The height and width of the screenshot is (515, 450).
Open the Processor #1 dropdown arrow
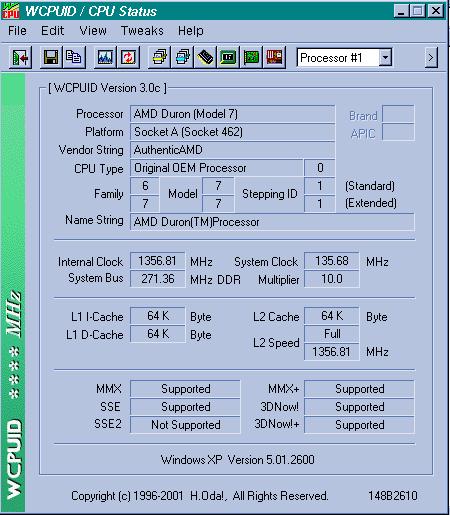[385, 57]
